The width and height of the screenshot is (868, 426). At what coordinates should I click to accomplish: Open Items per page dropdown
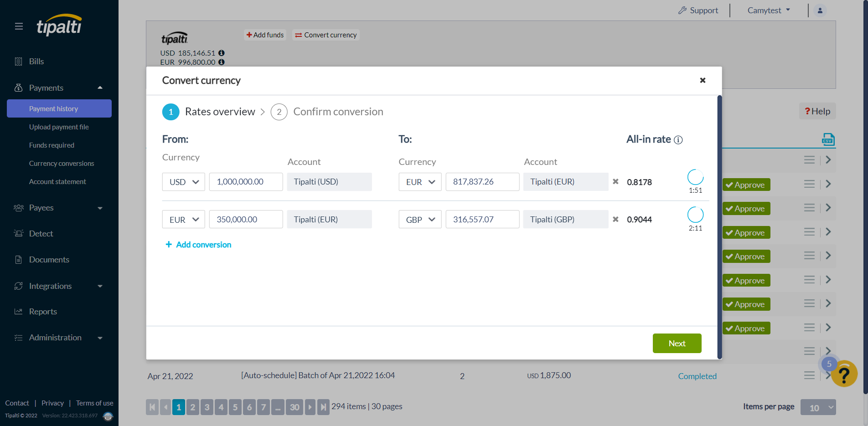[x=818, y=407]
